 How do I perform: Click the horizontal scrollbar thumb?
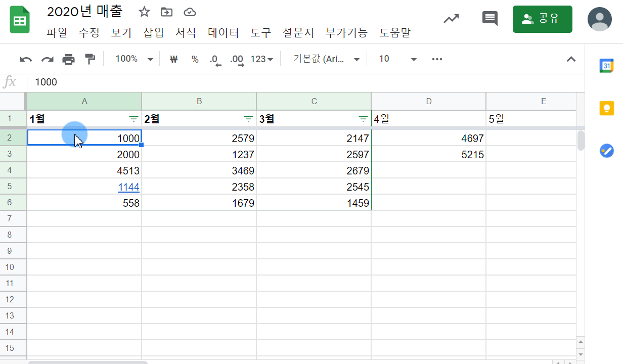pyautogui.click(x=87, y=362)
